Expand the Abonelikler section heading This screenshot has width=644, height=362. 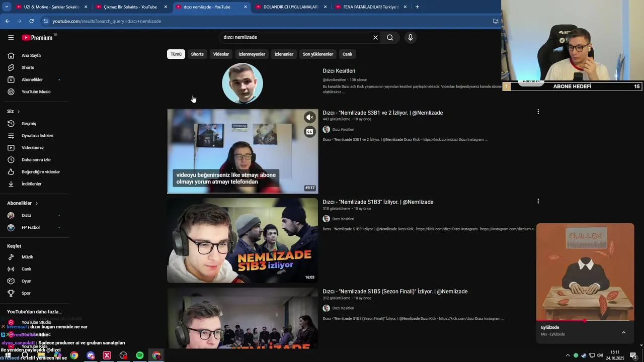(23, 203)
